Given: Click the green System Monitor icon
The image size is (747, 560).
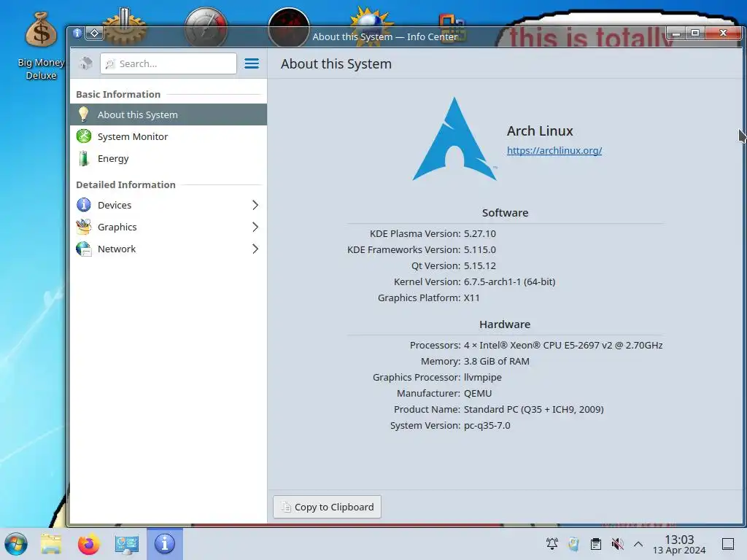Looking at the screenshot, I should tap(84, 136).
